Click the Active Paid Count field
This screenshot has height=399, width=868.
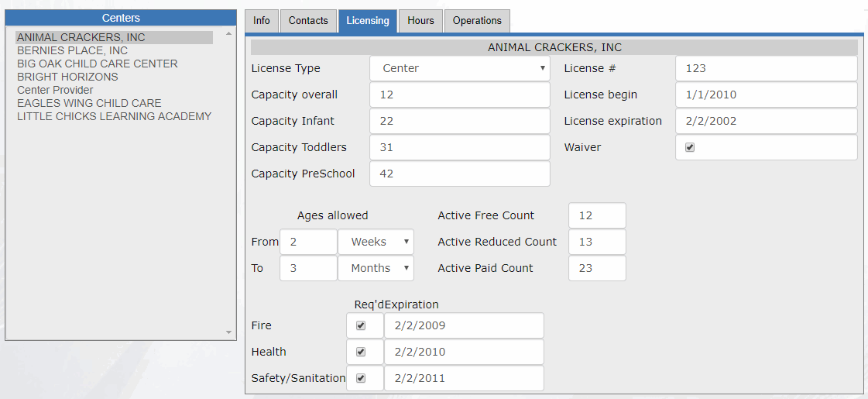point(597,268)
